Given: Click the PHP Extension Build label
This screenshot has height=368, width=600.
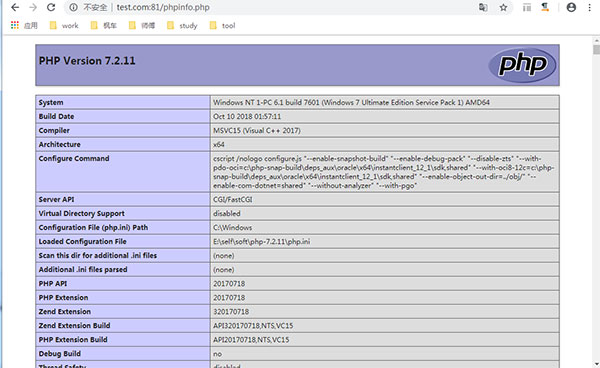Looking at the screenshot, I should coord(73,340).
